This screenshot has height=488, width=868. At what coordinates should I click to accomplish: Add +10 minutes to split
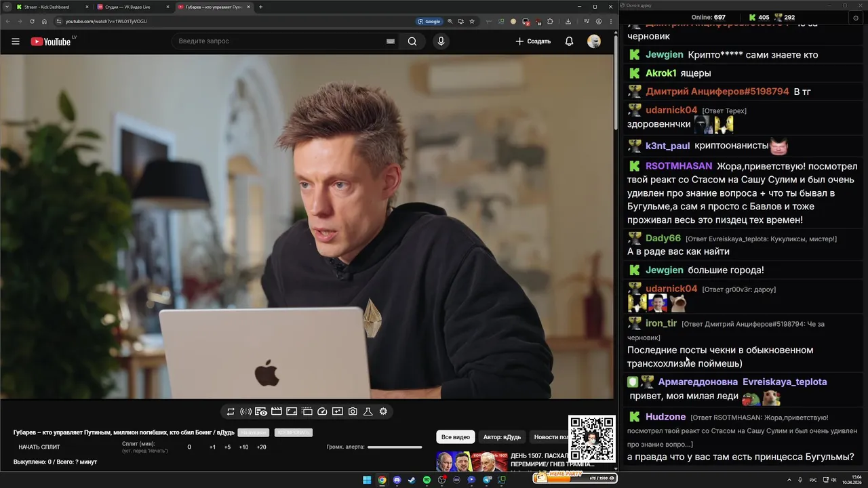pyautogui.click(x=243, y=447)
